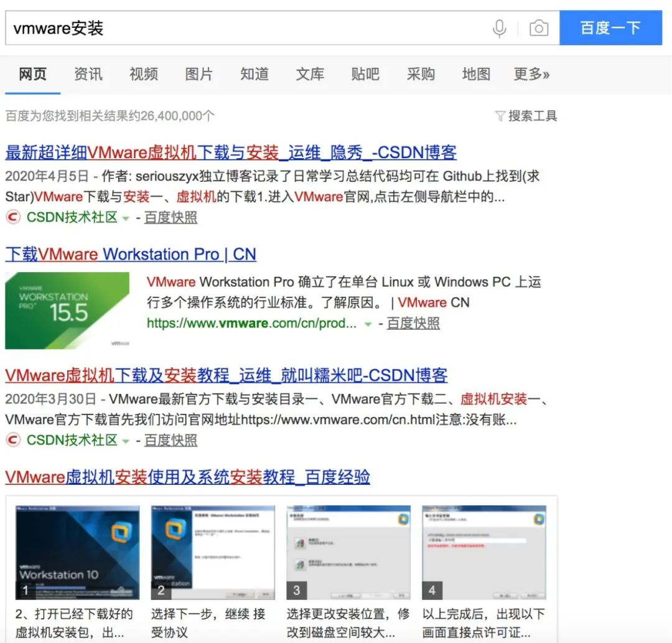Click step 3 install location thumbnail

click(348, 553)
